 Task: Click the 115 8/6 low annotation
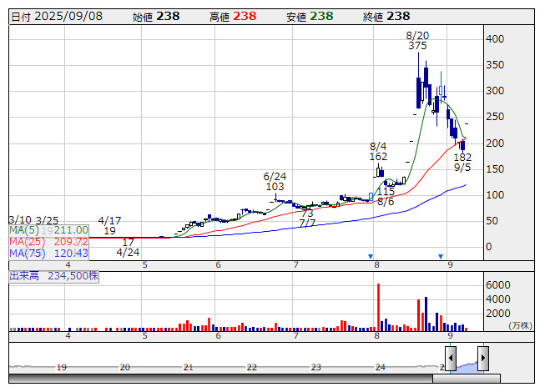[386, 197]
